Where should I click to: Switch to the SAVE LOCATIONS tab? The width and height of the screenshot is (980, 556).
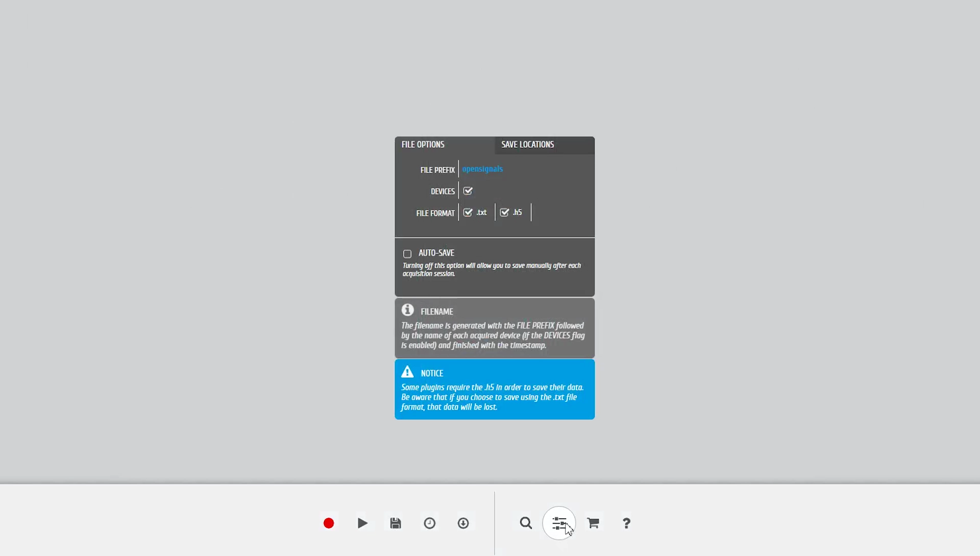tap(527, 144)
